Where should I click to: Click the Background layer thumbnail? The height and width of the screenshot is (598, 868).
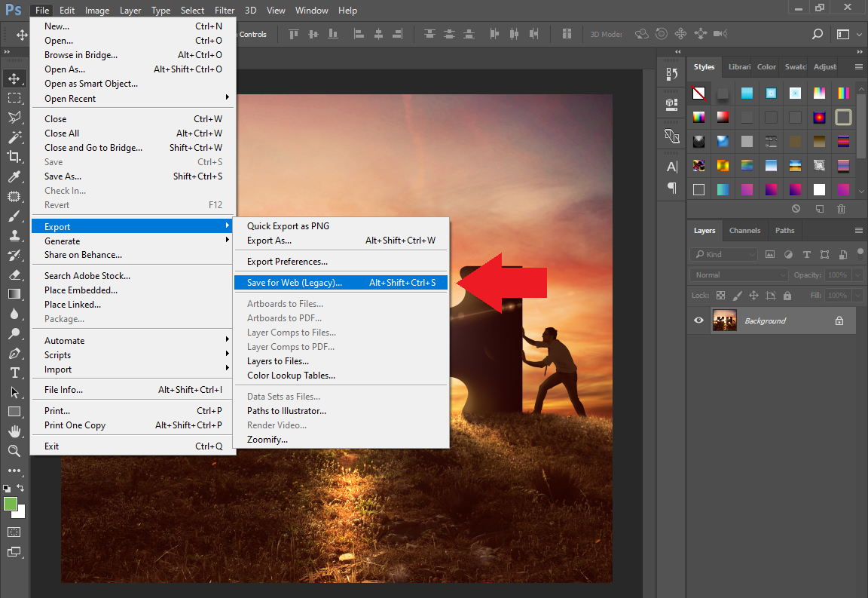725,320
